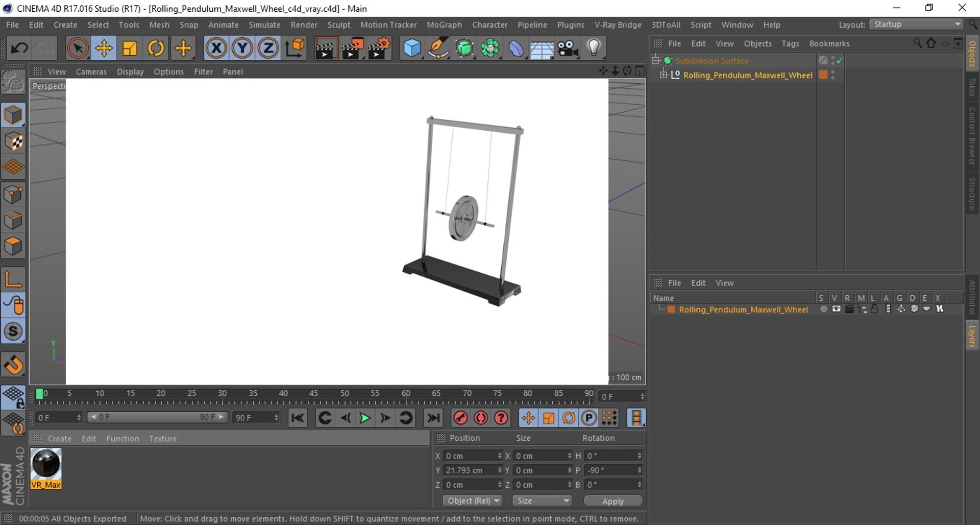
Task: Open the Size mode dropdown
Action: click(x=542, y=501)
